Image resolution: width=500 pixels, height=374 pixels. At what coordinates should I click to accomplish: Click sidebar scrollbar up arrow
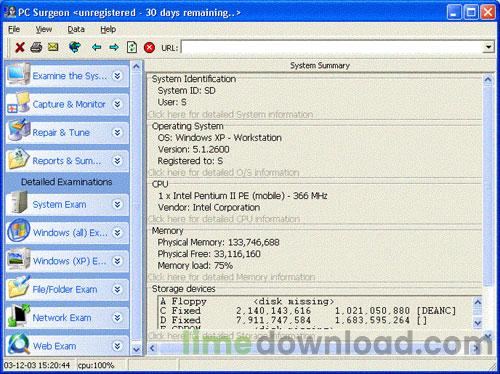[136, 66]
